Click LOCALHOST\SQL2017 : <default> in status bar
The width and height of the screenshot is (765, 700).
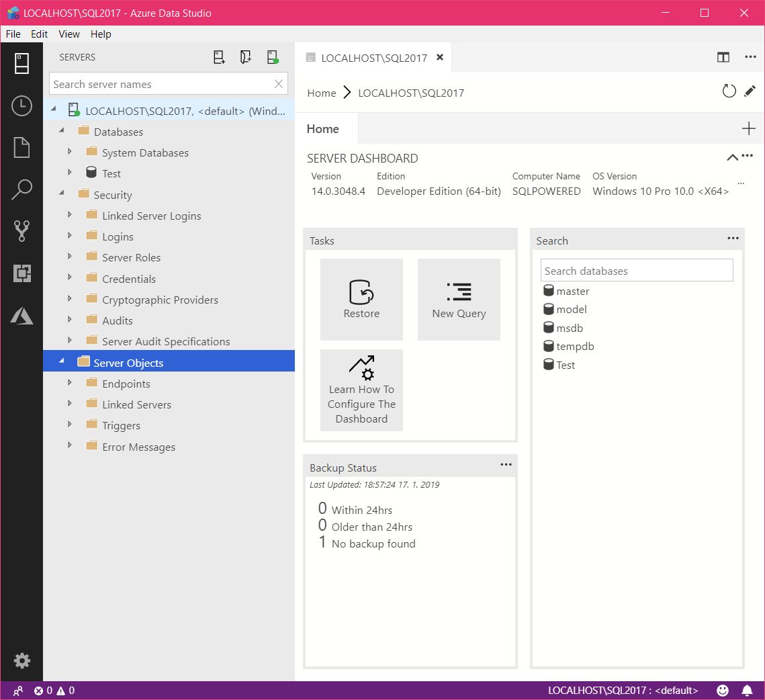(x=623, y=690)
